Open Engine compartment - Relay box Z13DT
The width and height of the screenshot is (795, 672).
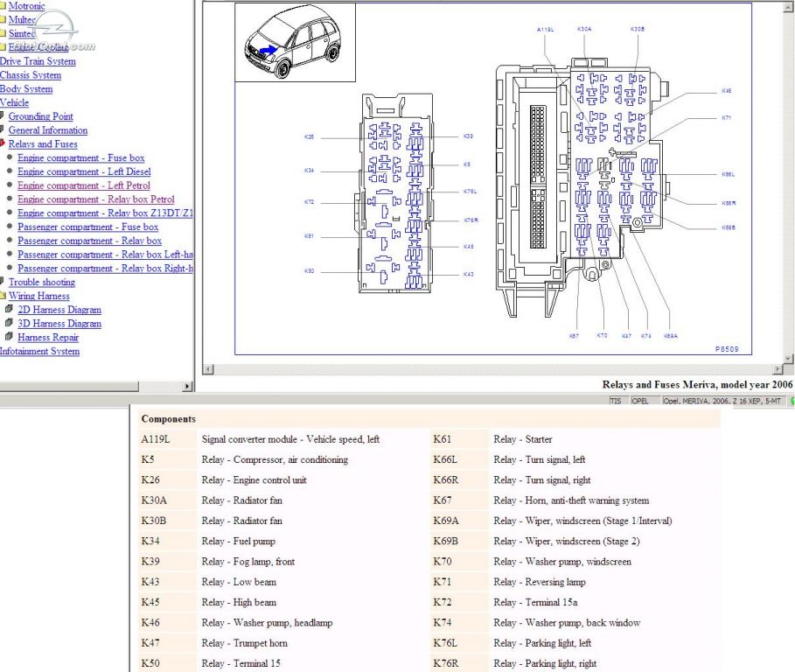[105, 213]
